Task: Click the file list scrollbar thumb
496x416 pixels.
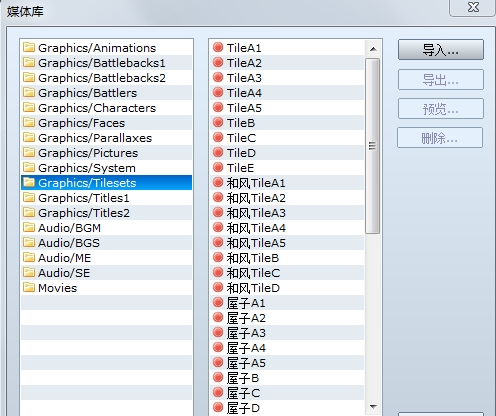Action: click(x=373, y=146)
